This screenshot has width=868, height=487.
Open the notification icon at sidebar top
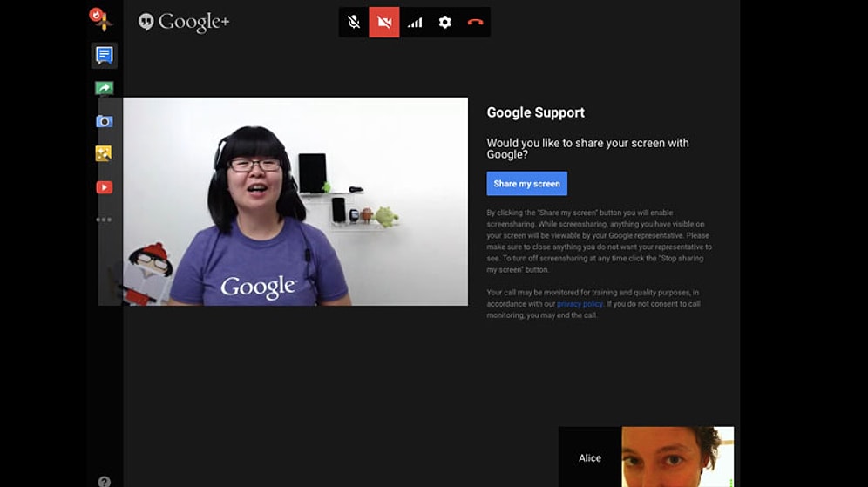100,19
